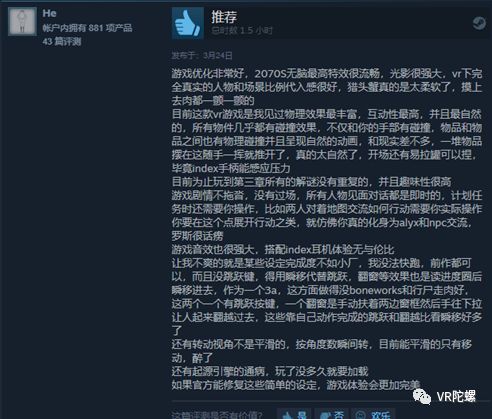This screenshot has width=492, height=419.
Task: Click the line mentioning index手柄能感应压力
Action: [231, 168]
